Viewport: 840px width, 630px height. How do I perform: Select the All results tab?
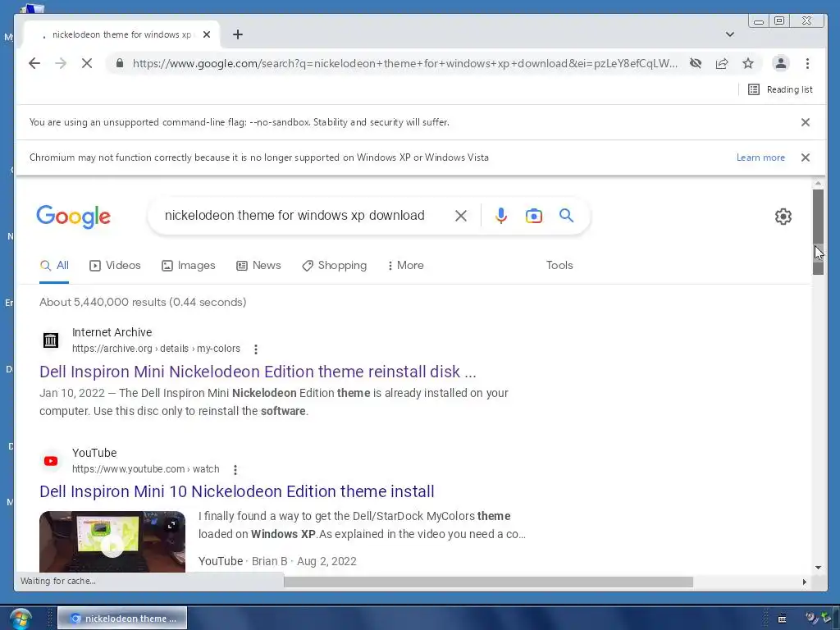pyautogui.click(x=54, y=265)
